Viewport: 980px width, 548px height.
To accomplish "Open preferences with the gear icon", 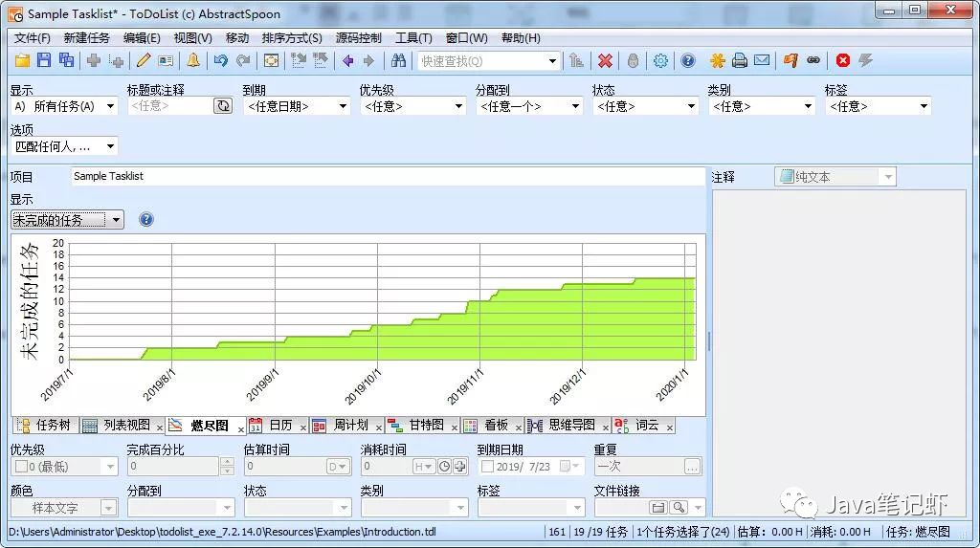I will pyautogui.click(x=660, y=60).
